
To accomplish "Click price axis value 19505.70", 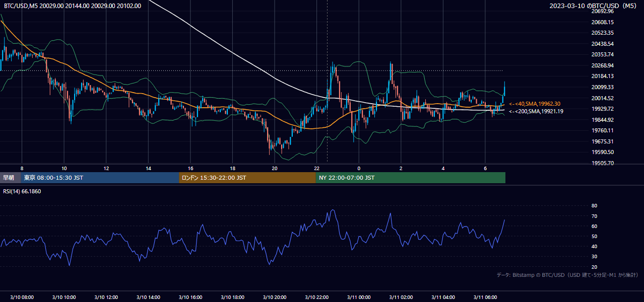I will click(x=603, y=163).
